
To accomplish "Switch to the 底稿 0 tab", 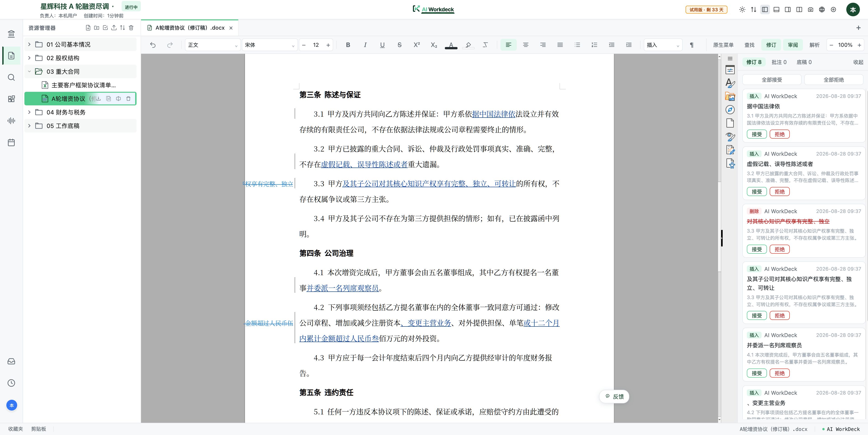I will (x=804, y=62).
